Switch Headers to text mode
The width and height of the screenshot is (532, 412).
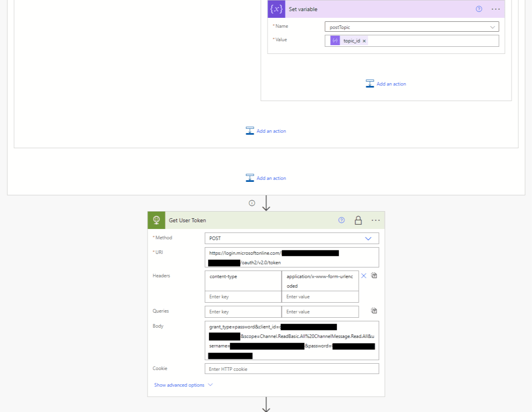click(x=374, y=276)
